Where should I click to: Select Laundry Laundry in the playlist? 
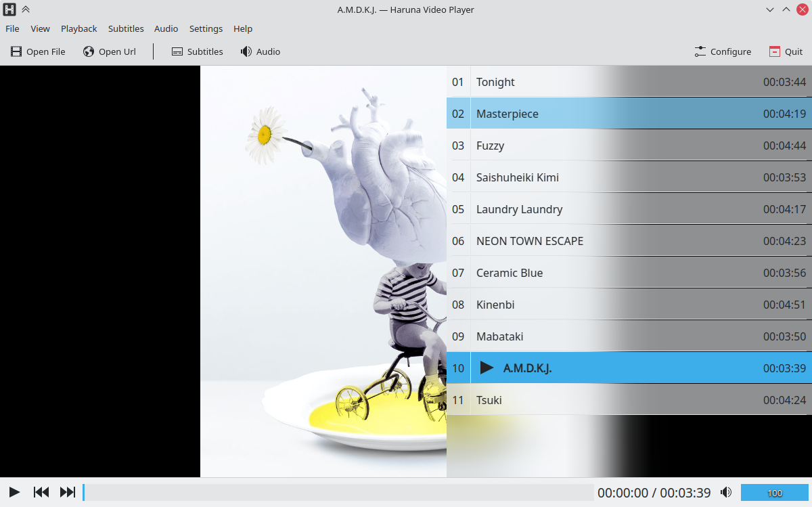[x=519, y=209]
